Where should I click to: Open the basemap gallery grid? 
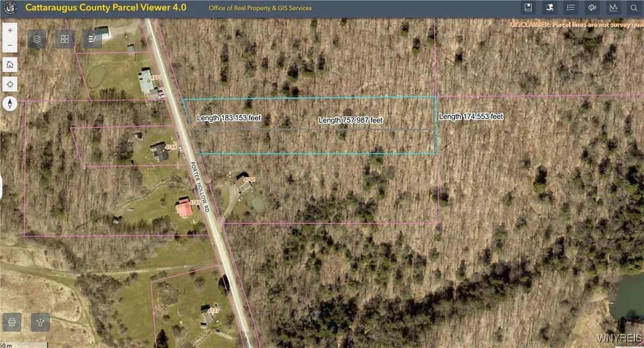(65, 39)
